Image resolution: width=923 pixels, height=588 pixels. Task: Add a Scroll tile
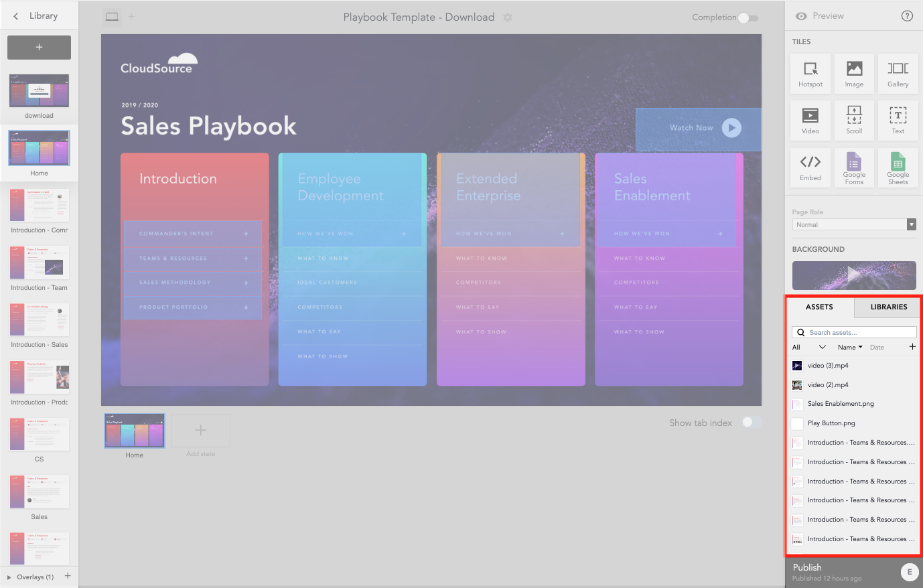pos(854,120)
